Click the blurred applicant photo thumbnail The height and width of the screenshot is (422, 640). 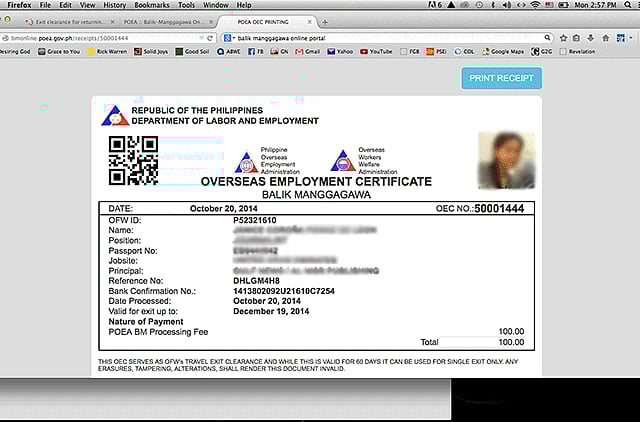(508, 161)
